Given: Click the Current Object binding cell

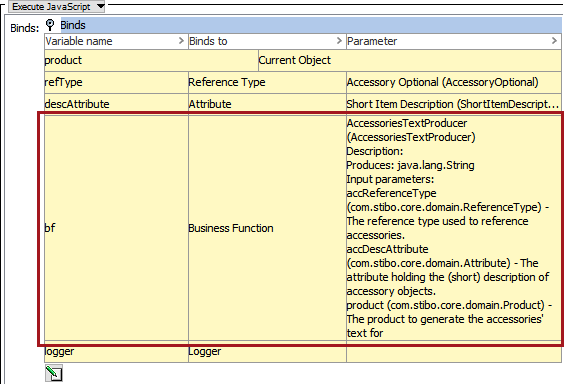Looking at the screenshot, I should click(x=410, y=60).
